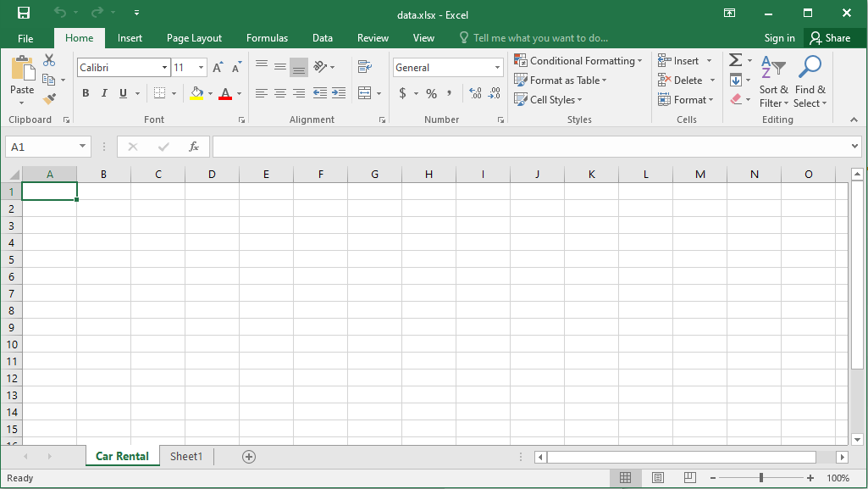868x489 pixels.
Task: Click the Clear eraser icon
Action: pyautogui.click(x=736, y=99)
